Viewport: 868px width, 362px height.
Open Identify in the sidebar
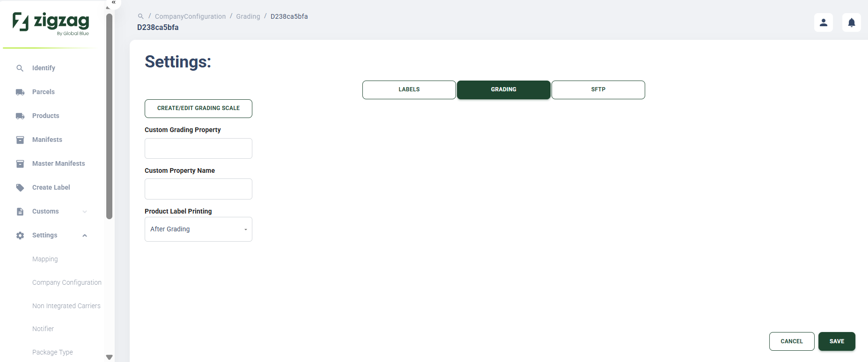pyautogui.click(x=44, y=68)
